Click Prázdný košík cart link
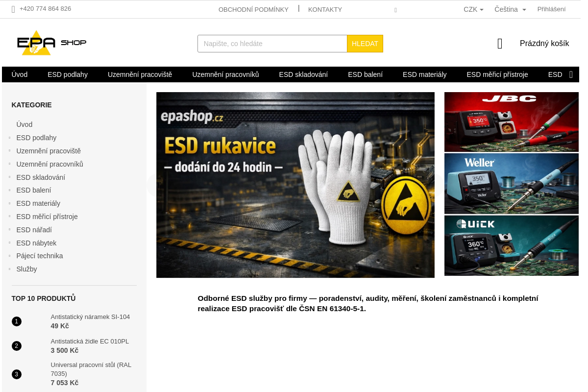The width and height of the screenshot is (588, 392). (x=544, y=44)
